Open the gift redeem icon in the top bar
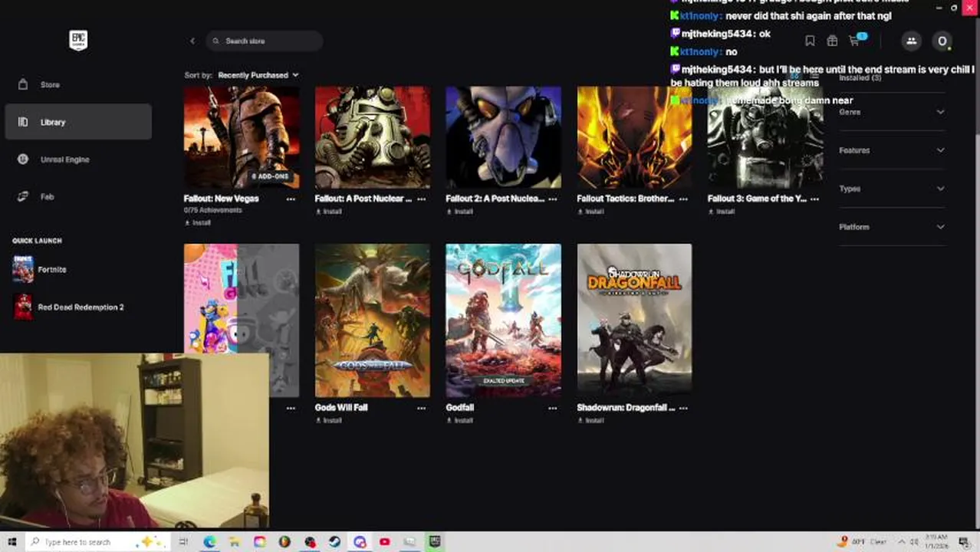 coord(832,41)
